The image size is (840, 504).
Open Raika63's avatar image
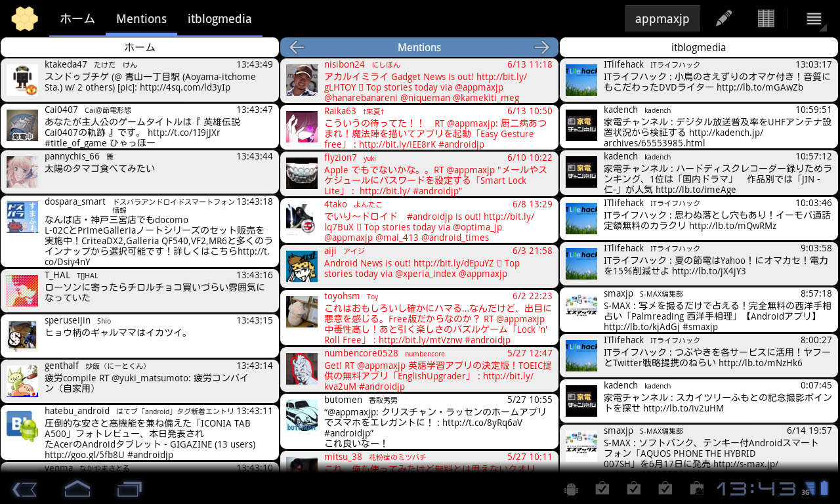302,127
